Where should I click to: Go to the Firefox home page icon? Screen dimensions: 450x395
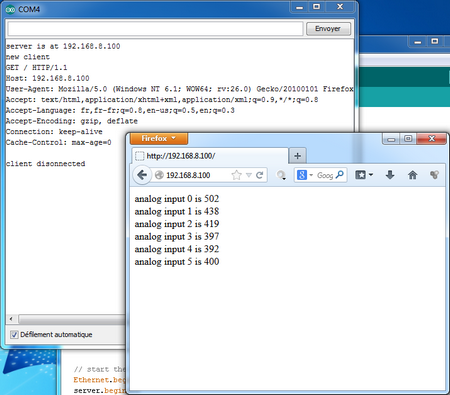click(412, 175)
